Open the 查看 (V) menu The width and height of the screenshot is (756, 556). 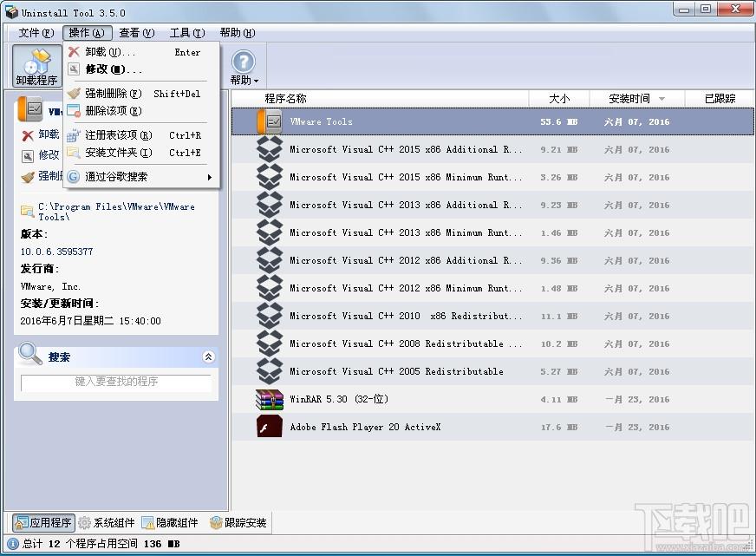137,33
